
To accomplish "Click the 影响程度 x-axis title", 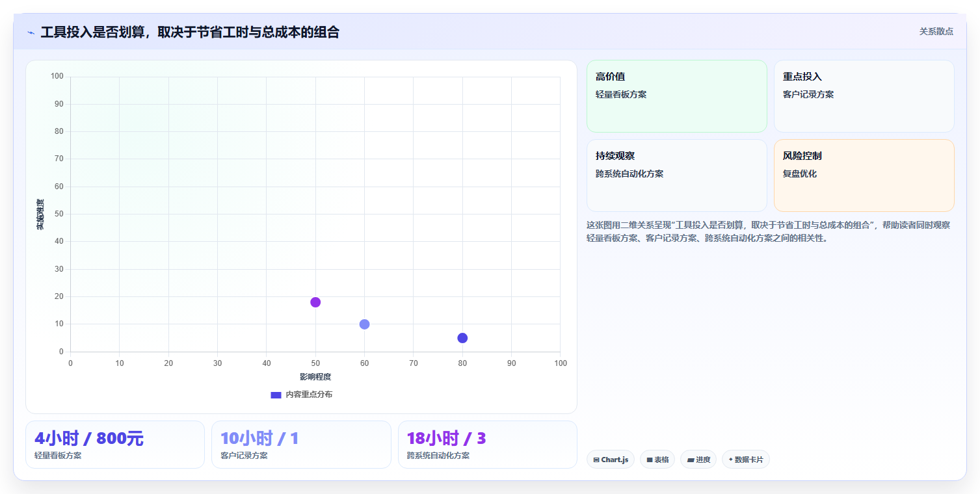I will coord(315,377).
